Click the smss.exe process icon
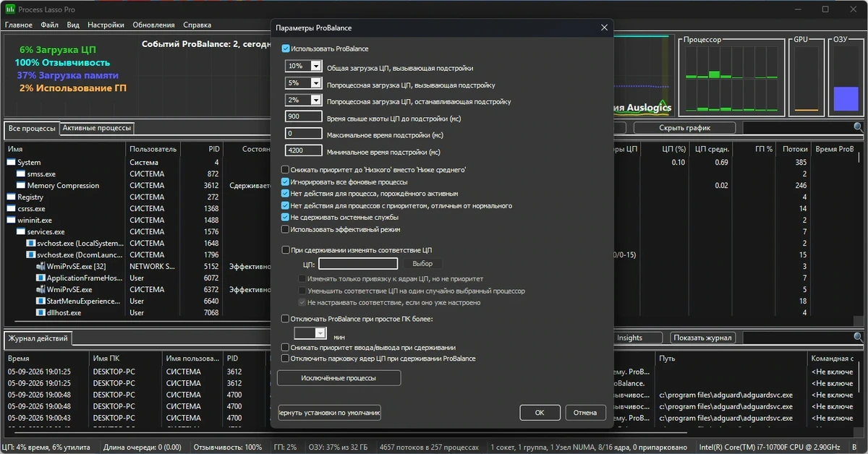The width and height of the screenshot is (868, 454). [x=21, y=174]
